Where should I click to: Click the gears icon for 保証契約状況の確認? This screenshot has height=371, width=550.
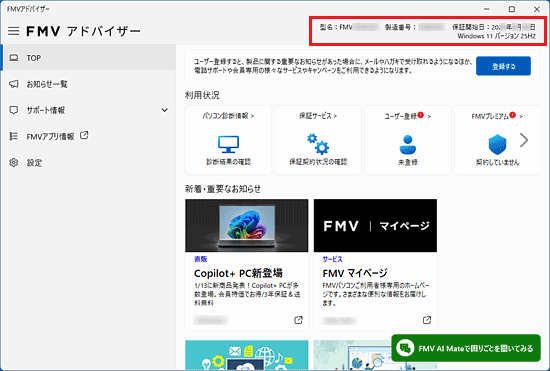coord(318,144)
